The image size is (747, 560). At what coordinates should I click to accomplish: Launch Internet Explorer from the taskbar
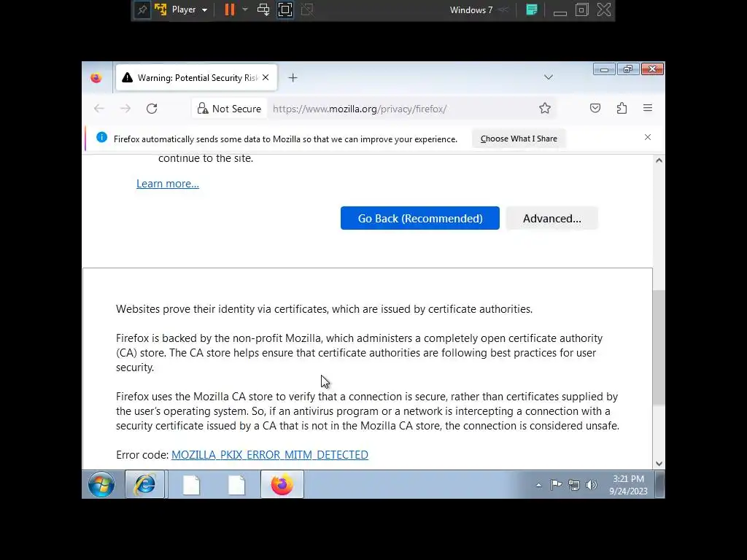click(x=145, y=485)
